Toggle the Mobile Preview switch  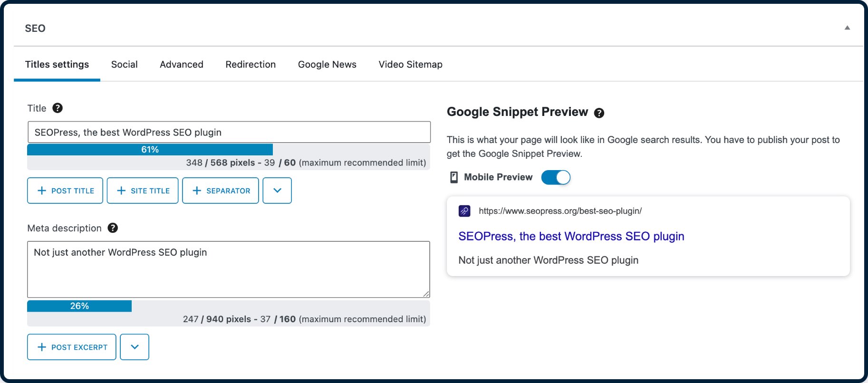click(556, 177)
